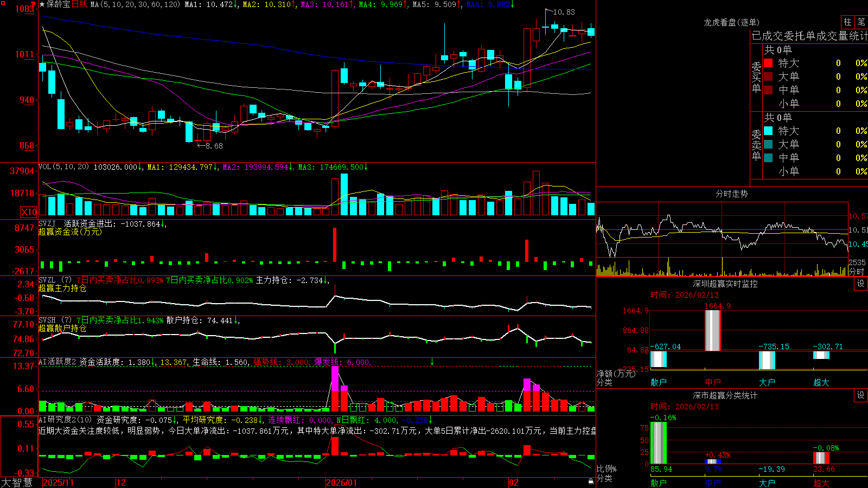The image size is (868, 488).
Task: Click the 委买单 vertical label
Action: click(x=756, y=77)
